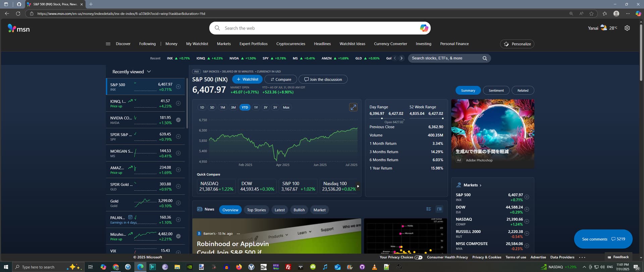This screenshot has height=272, width=644.
Task: Click the Personalize button
Action: pos(517,44)
